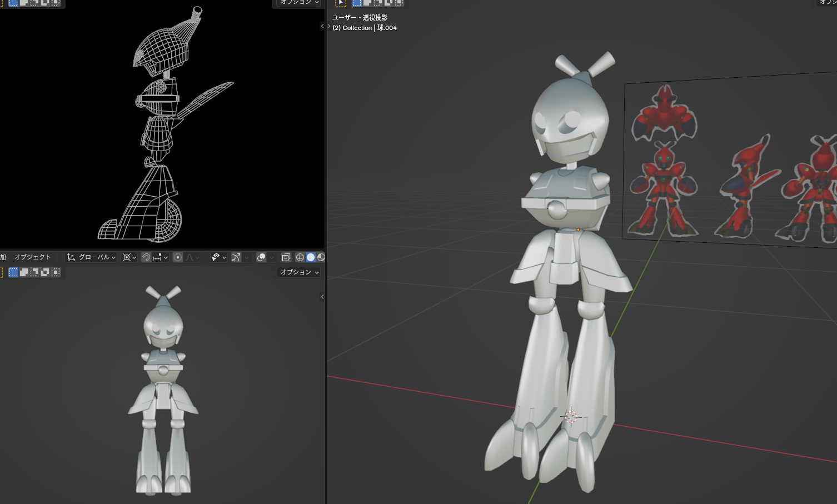Expand sidebar of wireframe viewport
The height and width of the screenshot is (504, 837).
322,26
